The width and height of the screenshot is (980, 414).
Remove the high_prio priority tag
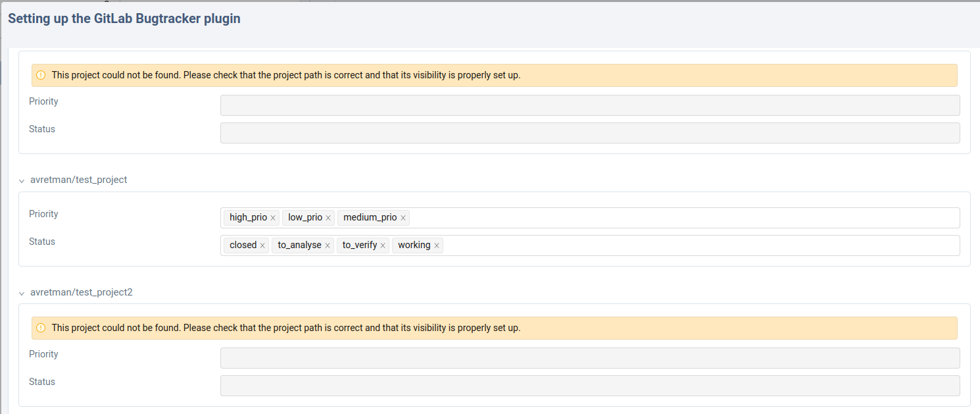[273, 218]
